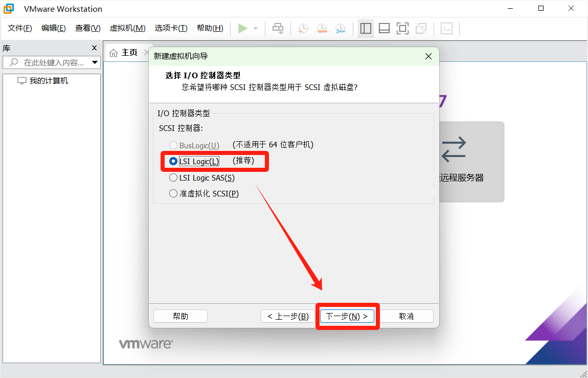
Task: Enter full screen mode icon
Action: tap(402, 29)
